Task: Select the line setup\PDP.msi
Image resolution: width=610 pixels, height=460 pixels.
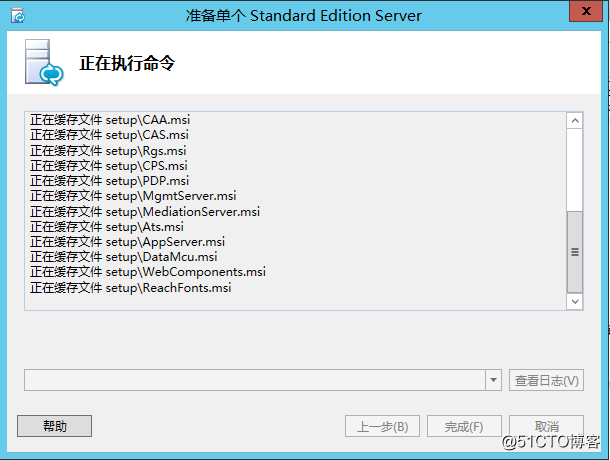Action: pos(109,181)
